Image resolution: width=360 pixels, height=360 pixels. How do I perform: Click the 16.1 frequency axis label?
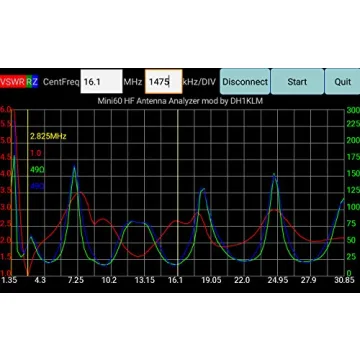(x=175, y=280)
